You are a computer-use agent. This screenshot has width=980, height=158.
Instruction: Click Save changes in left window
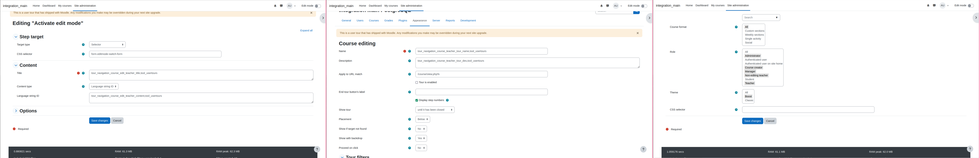click(x=100, y=121)
